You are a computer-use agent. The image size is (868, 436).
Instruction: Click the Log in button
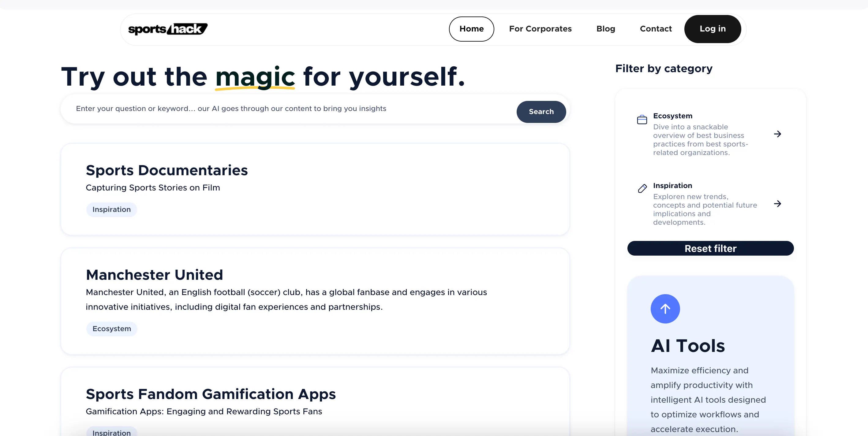(712, 29)
